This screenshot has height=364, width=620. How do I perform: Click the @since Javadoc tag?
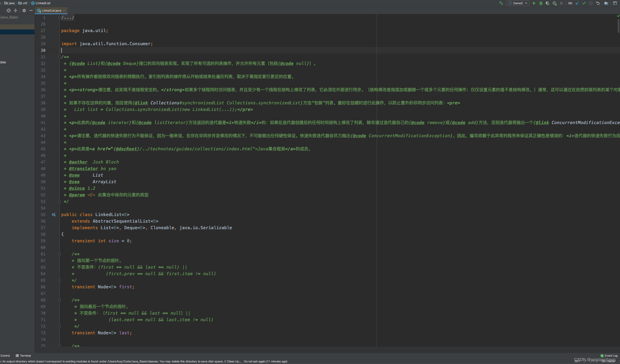(77, 188)
